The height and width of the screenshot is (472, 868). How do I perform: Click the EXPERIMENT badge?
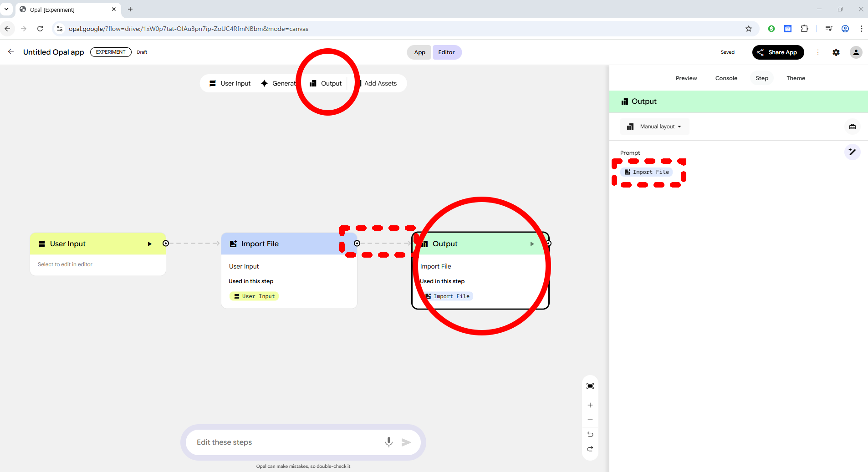(111, 52)
